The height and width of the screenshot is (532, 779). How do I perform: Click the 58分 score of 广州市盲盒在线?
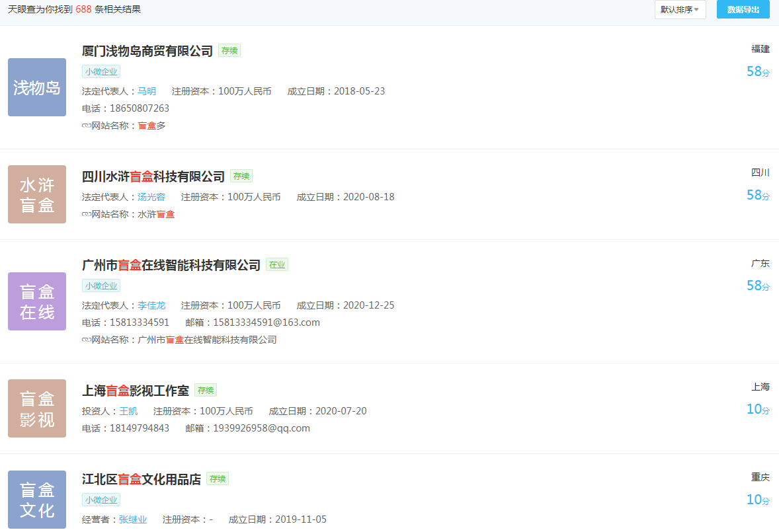pyautogui.click(x=757, y=285)
